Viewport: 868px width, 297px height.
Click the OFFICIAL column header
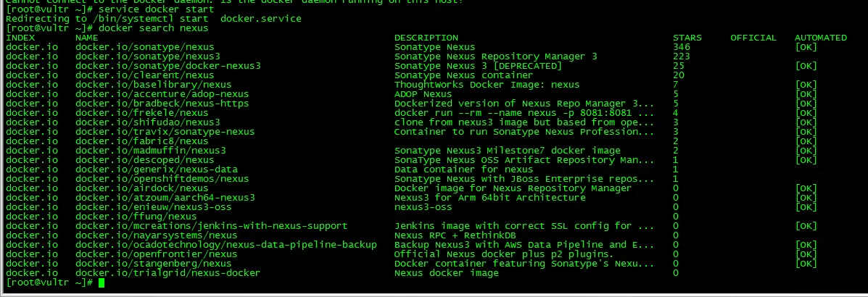(753, 38)
